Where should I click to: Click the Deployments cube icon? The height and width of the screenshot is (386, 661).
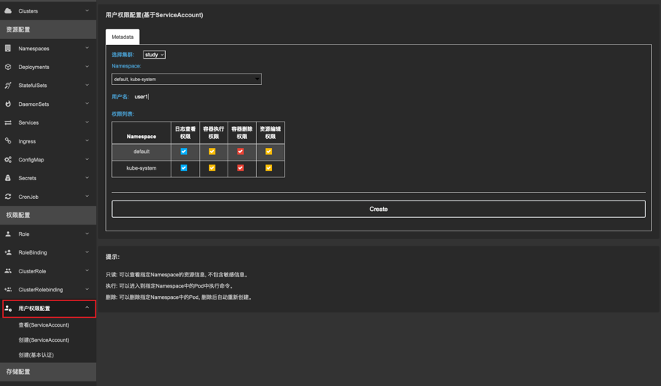point(8,67)
